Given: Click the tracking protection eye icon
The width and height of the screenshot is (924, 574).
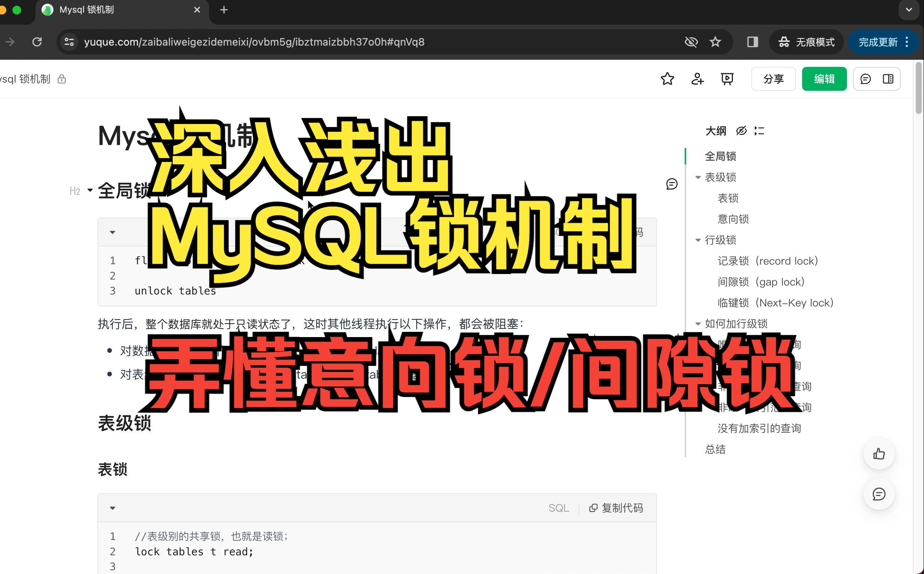Looking at the screenshot, I should (x=691, y=42).
